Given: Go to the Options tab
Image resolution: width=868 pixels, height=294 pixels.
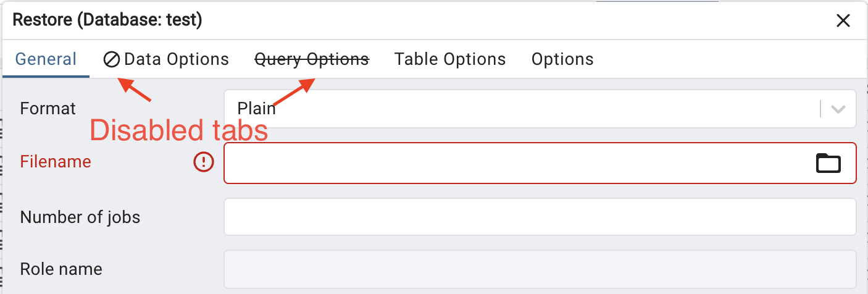Looking at the screenshot, I should [562, 59].
